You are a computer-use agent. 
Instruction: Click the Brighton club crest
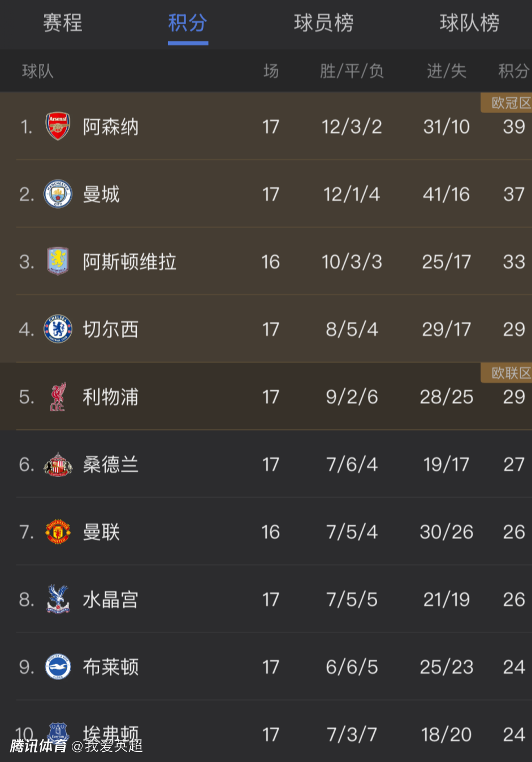coord(58,667)
